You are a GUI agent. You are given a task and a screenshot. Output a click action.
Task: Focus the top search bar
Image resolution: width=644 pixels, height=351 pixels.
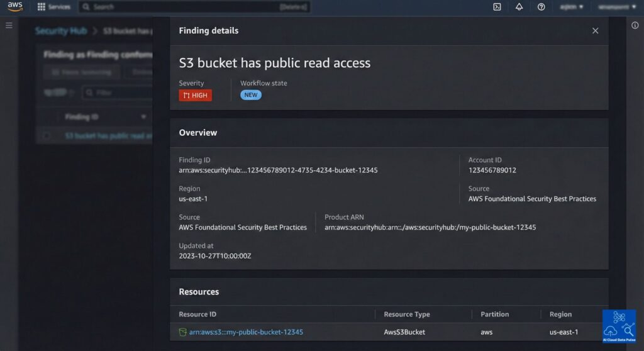pos(195,7)
